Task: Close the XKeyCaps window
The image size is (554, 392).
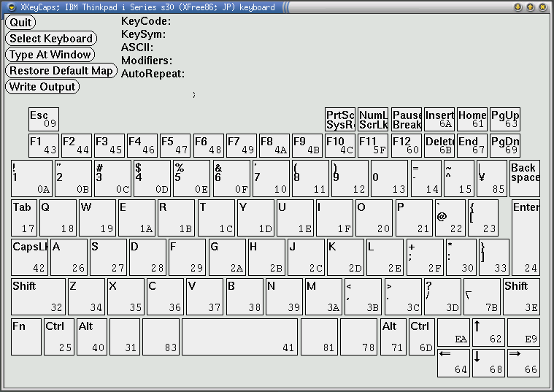Action: click(543, 7)
